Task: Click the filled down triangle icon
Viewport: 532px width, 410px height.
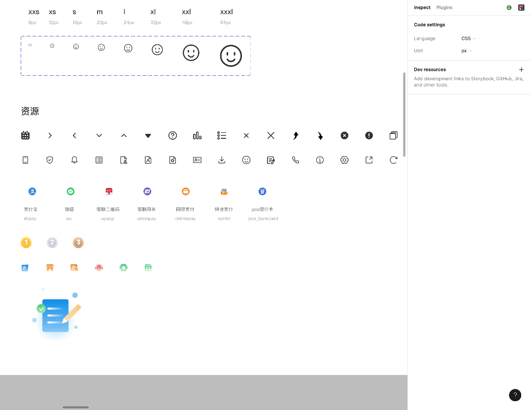Action: tap(148, 136)
